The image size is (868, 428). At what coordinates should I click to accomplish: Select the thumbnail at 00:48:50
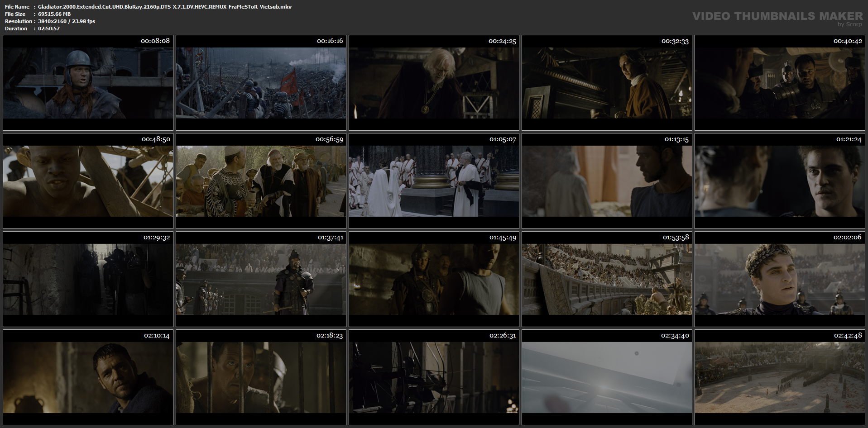(88, 181)
